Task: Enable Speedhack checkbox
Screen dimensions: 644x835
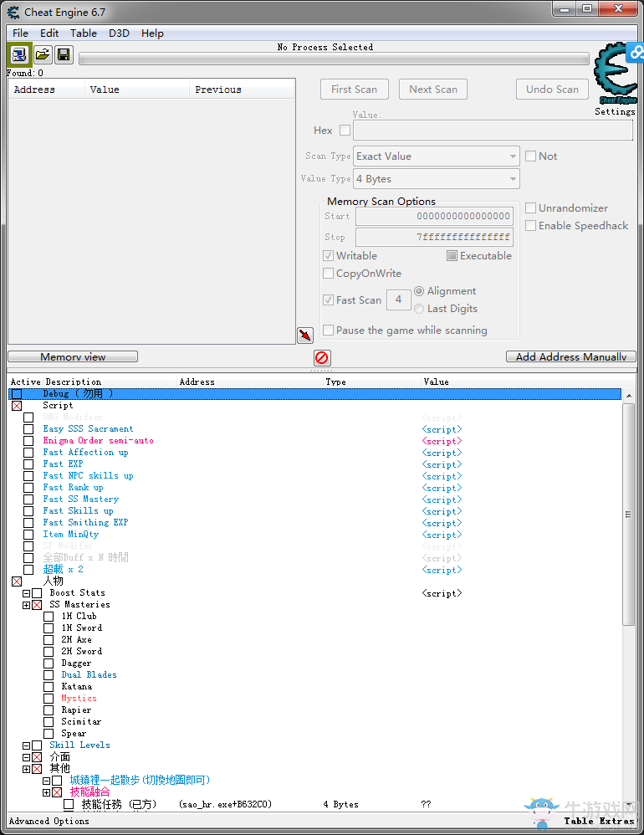Action: (530, 225)
